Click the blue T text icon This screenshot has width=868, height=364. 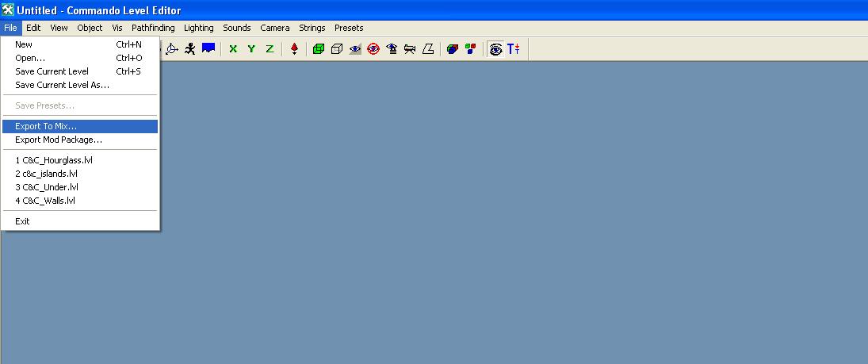[514, 49]
